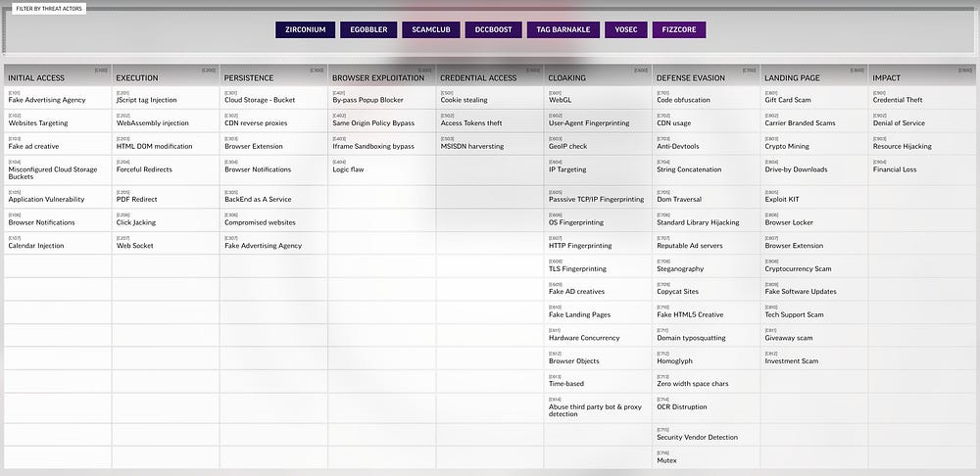Select the Code obfuscation technique
The width and height of the screenshot is (980, 476).
pos(707,97)
